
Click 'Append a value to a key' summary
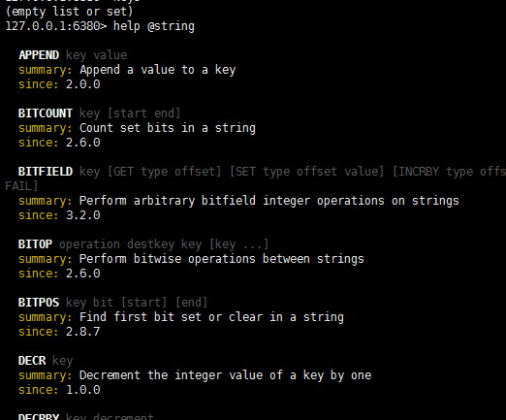tap(158, 70)
